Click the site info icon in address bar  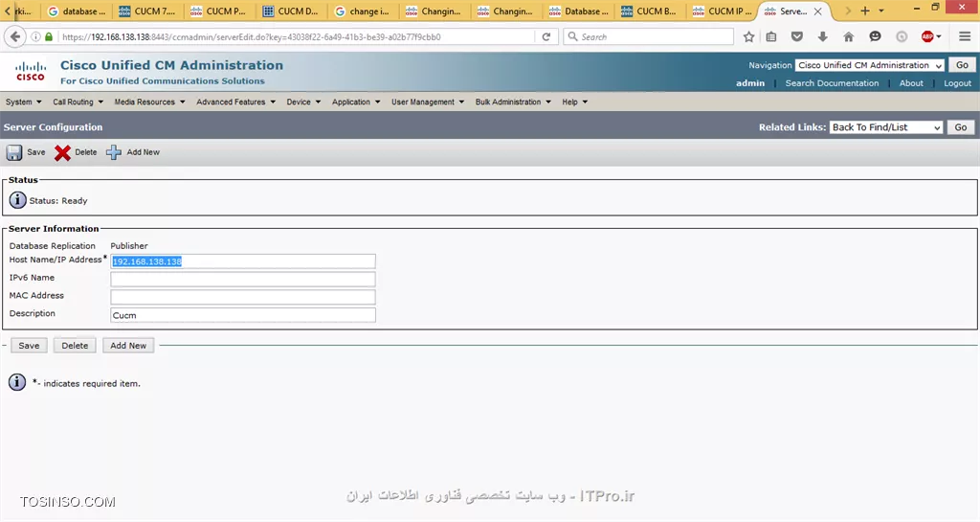pos(35,37)
